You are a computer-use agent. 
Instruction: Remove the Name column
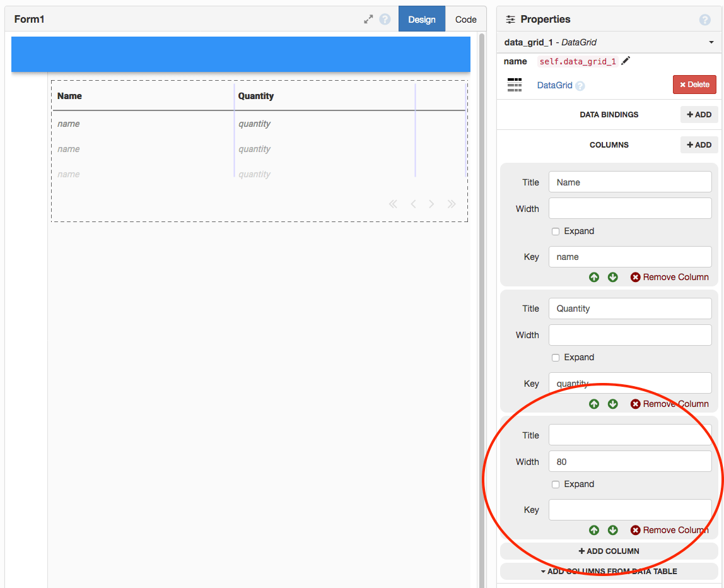pyautogui.click(x=670, y=277)
